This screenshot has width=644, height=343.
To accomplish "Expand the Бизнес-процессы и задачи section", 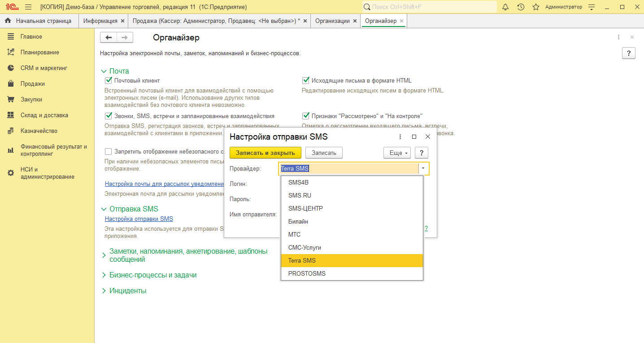I will point(152,275).
